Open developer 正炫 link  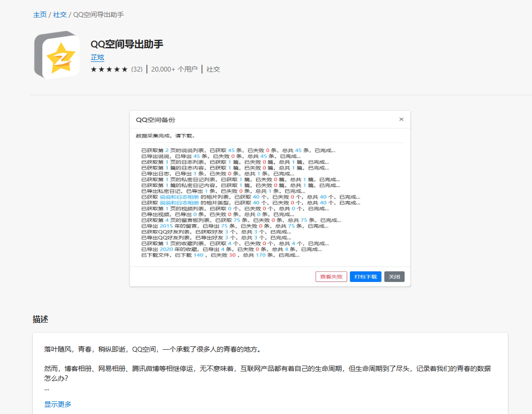[98, 57]
